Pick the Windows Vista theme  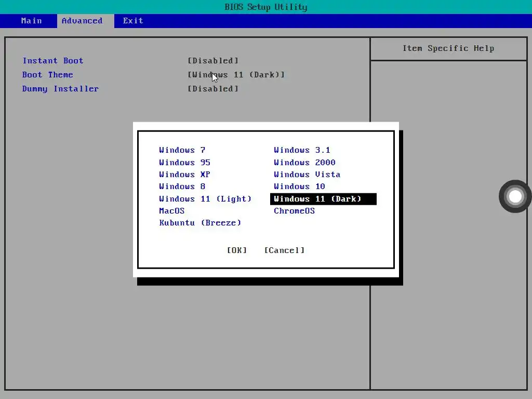tap(307, 175)
